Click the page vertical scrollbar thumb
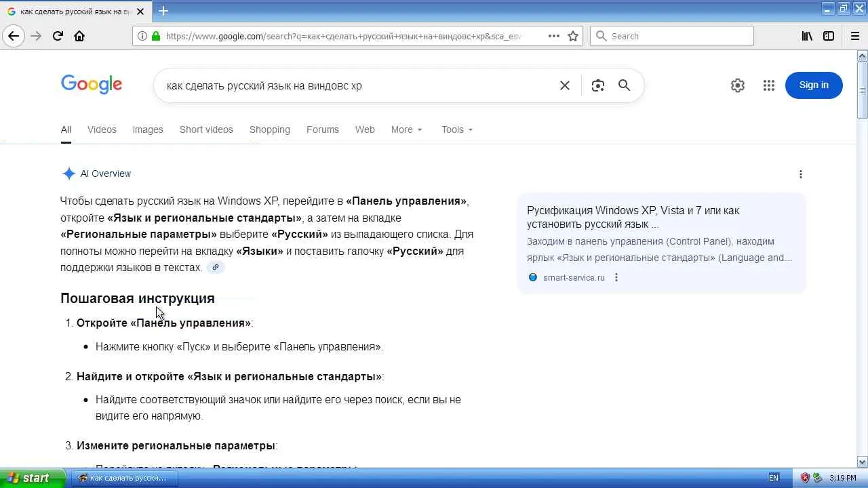The image size is (868, 488). pyautogui.click(x=863, y=89)
